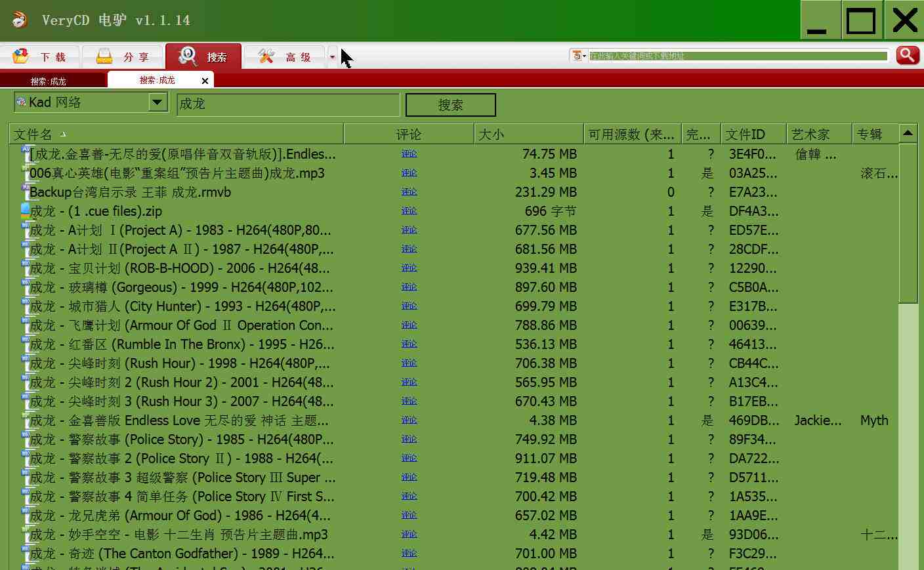
Task: Select the 搜索 main toolbar tab
Action: 203,57
